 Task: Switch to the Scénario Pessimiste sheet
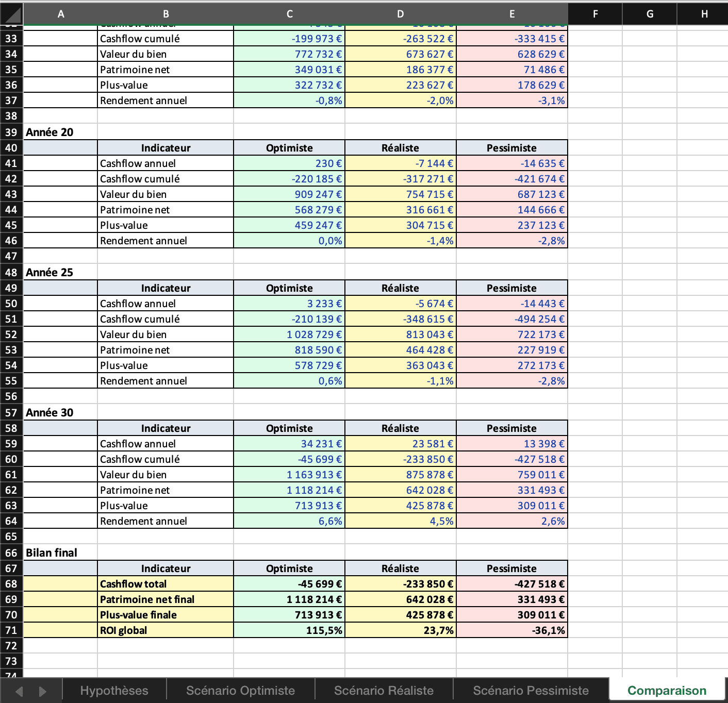530,690
